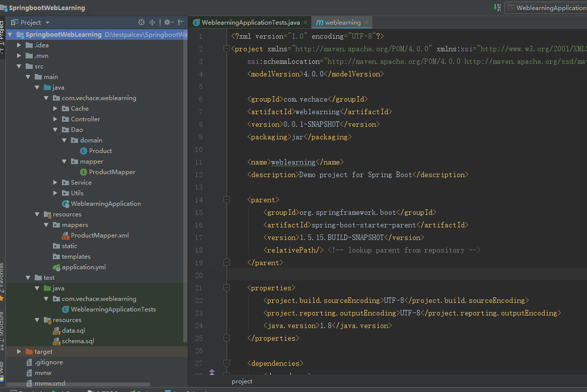
Task: Toggle fold at closing parent tag line 19
Action: tap(227, 263)
